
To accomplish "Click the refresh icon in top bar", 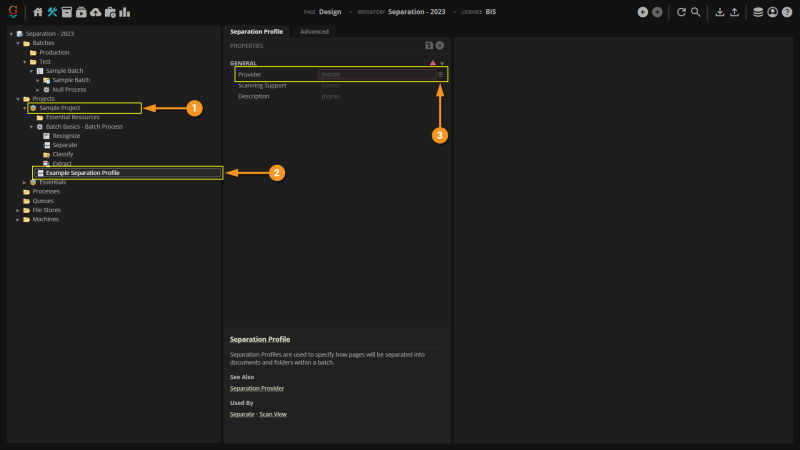I will click(x=681, y=12).
